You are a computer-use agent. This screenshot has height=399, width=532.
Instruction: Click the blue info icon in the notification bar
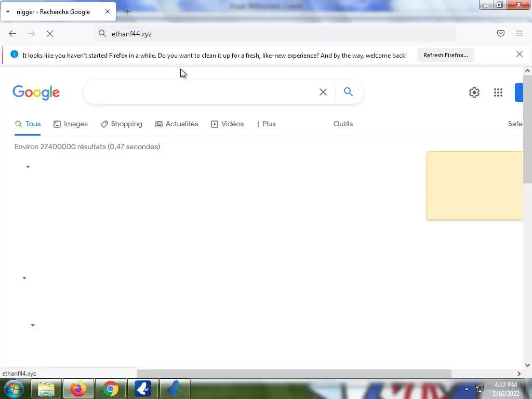pos(14,54)
